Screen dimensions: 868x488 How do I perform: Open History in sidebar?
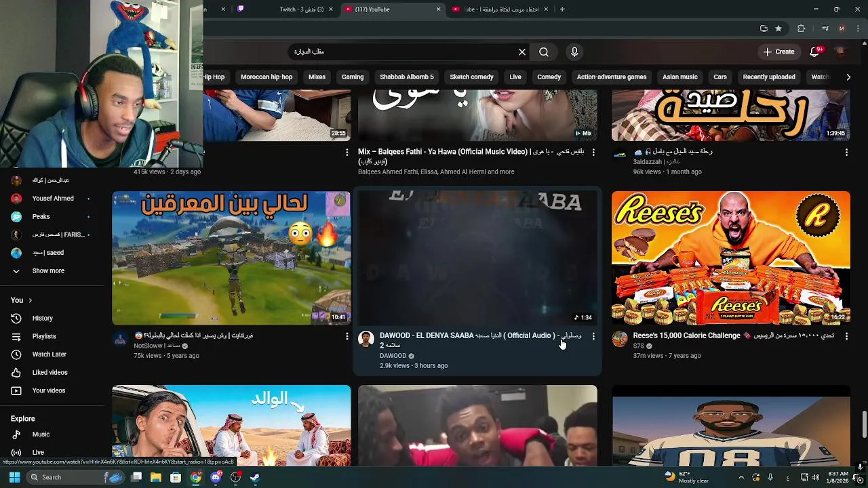(42, 319)
